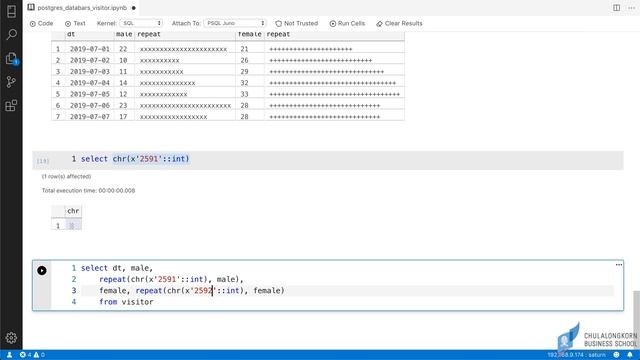The height and width of the screenshot is (360, 640).
Task: Click the warnings count in status bar
Action: pyautogui.click(x=39, y=355)
